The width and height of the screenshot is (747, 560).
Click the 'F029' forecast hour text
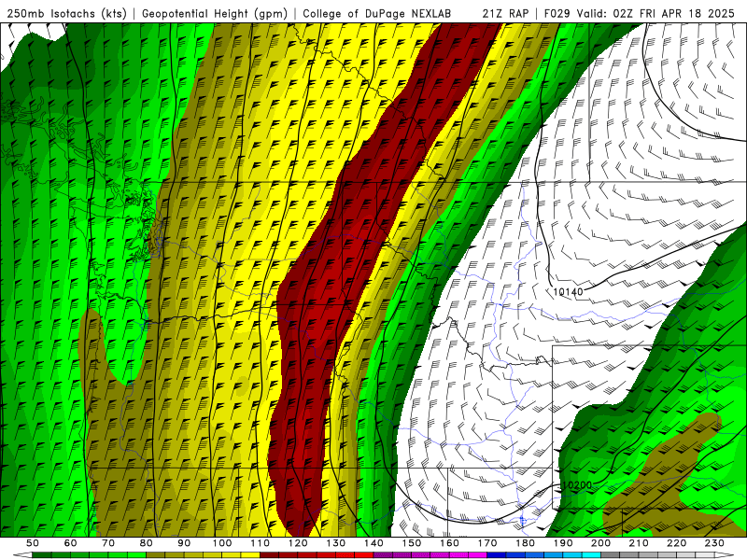pyautogui.click(x=557, y=13)
